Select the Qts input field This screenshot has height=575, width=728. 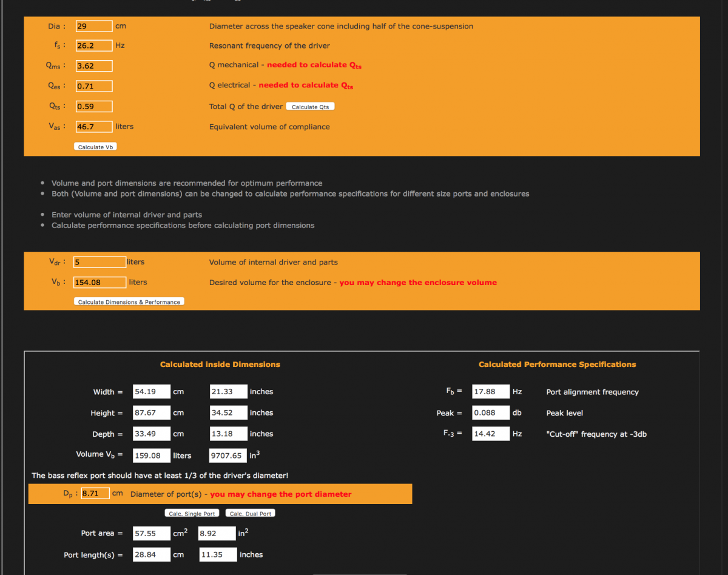94,106
